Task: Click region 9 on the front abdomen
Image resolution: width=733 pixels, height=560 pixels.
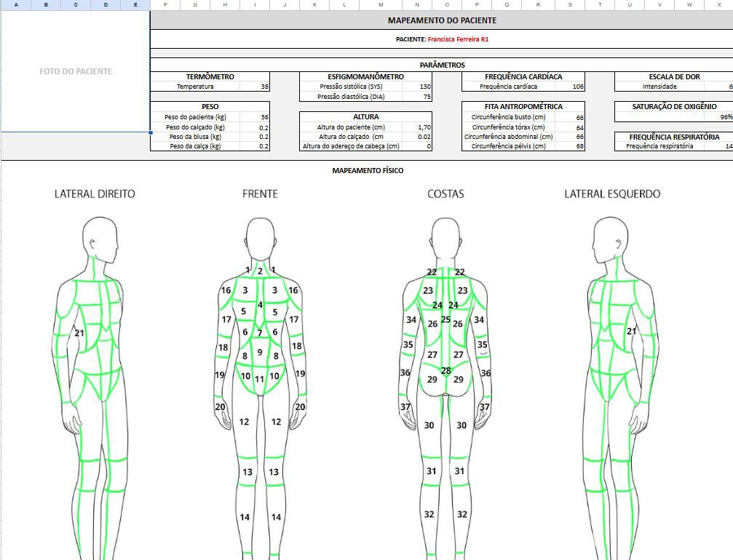Action: pos(259,352)
